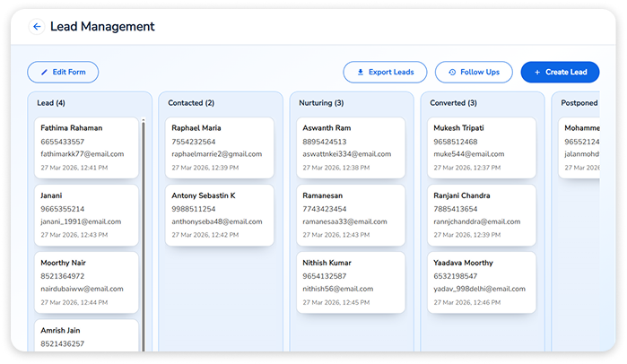Open the Amrish Jain lead card
Screen dimensions: 627x364
(x=86, y=335)
